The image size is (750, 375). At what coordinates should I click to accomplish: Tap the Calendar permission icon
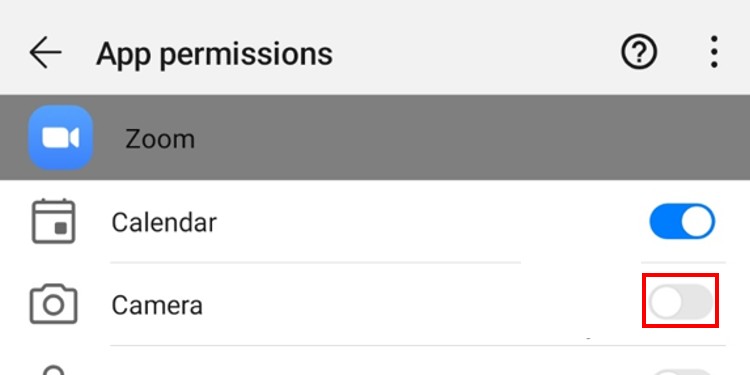tap(53, 221)
